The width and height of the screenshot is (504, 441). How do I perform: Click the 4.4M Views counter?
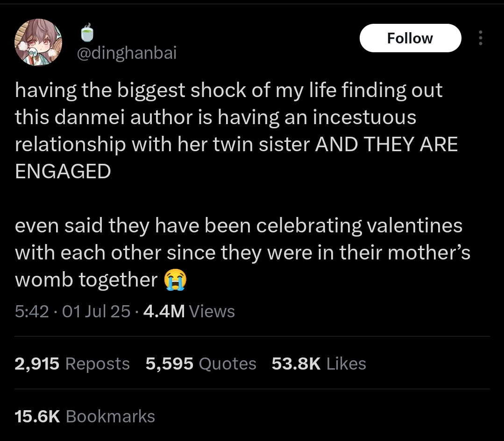(x=189, y=311)
